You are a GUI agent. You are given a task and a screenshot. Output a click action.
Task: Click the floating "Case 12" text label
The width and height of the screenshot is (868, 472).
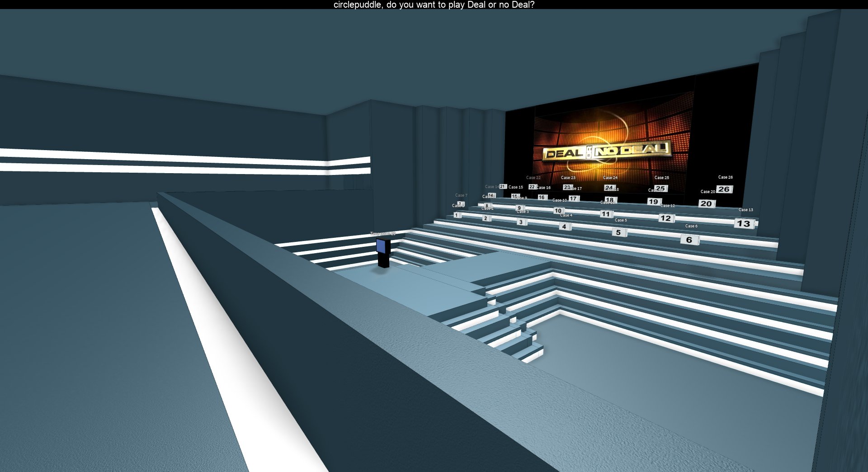point(668,206)
